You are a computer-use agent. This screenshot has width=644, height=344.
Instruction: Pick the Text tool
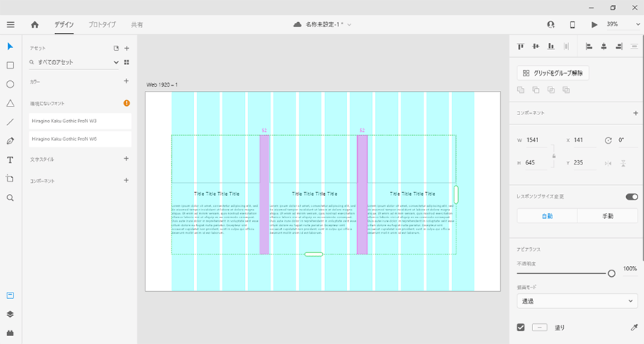coord(10,160)
